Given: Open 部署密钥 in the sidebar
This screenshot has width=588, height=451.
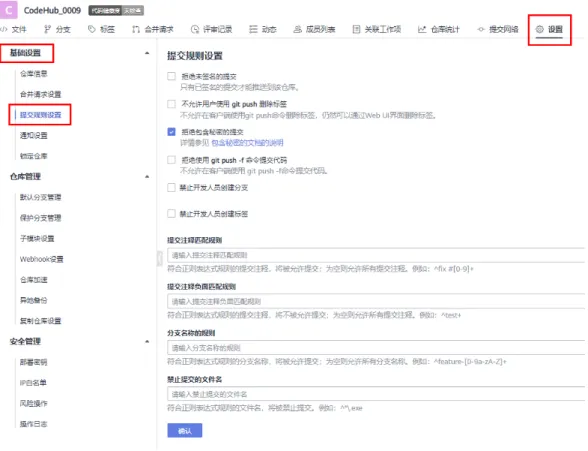Looking at the screenshot, I should pos(34,362).
